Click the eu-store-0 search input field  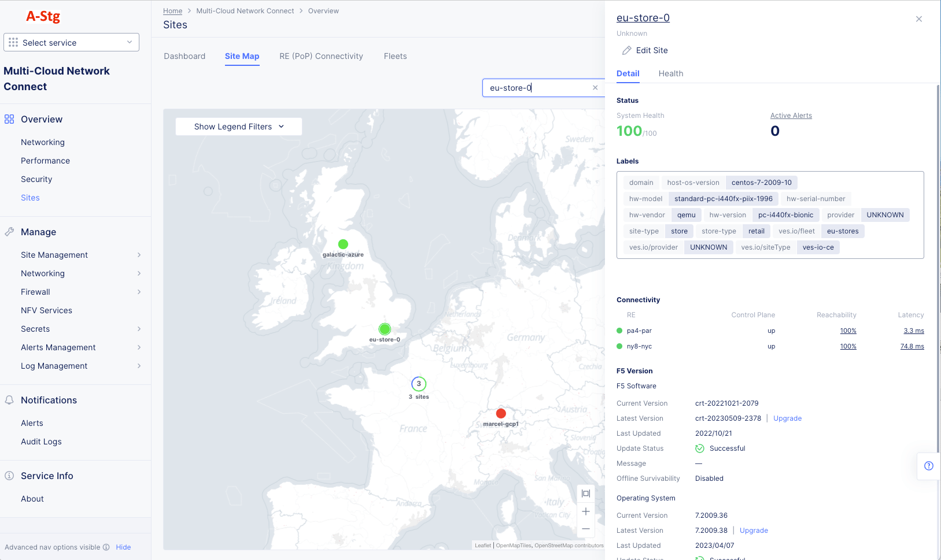tap(538, 87)
